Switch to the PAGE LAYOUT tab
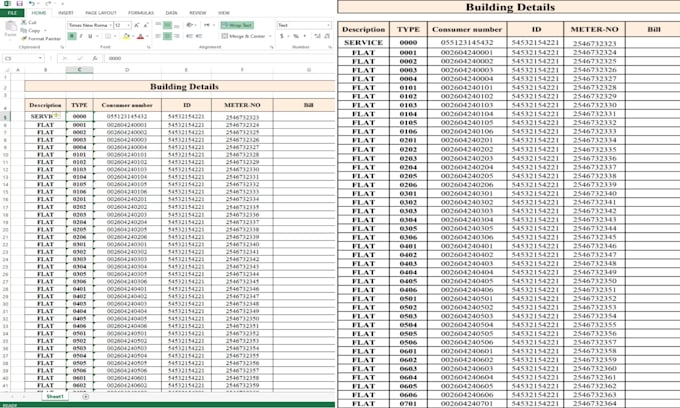Viewport: 680px width, 408px height. (101, 13)
